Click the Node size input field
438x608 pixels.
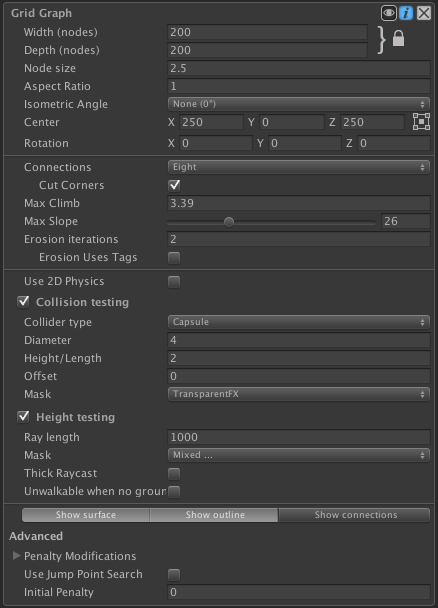[x=299, y=68]
